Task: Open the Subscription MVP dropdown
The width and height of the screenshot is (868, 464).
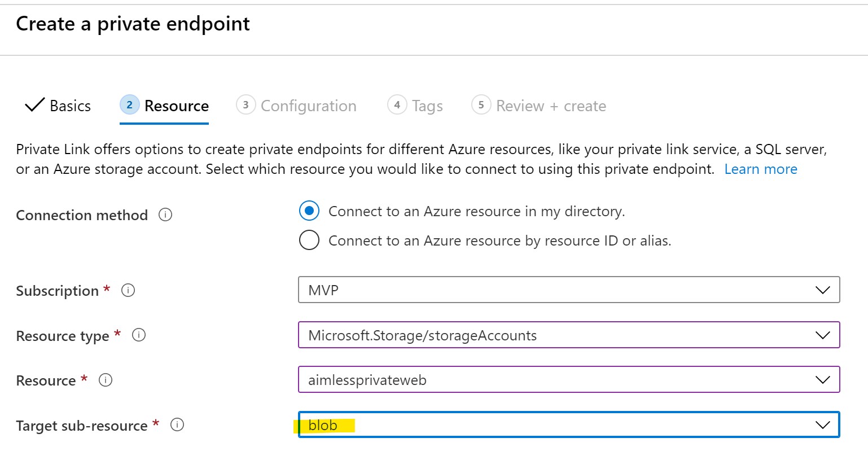Action: tap(569, 290)
